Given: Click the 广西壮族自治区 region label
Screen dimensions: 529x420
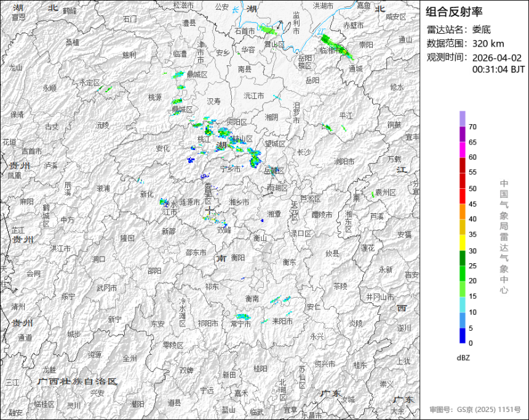Looking at the screenshot, I should tap(78, 381).
